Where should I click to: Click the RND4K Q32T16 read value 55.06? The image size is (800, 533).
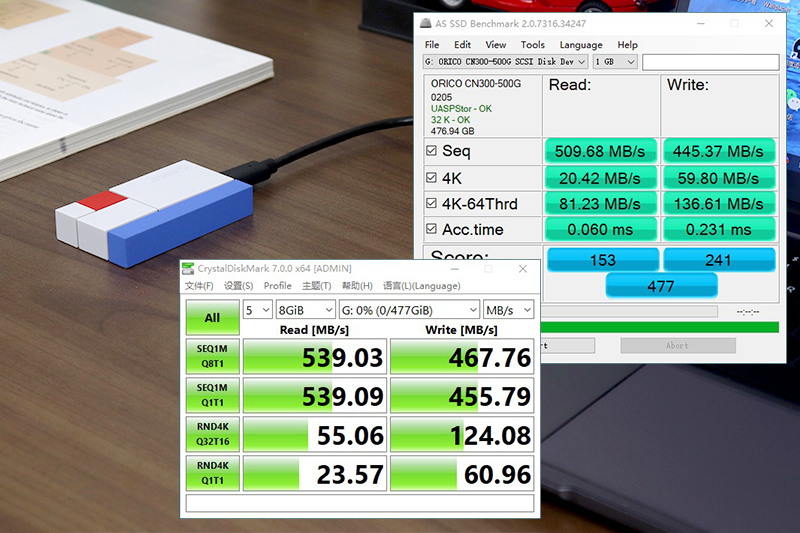coord(314,435)
